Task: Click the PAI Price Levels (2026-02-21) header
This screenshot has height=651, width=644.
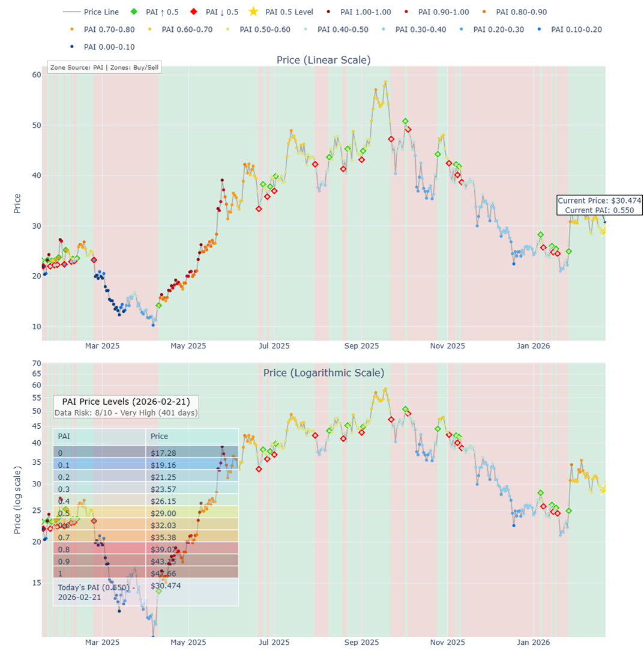Action: (x=126, y=401)
